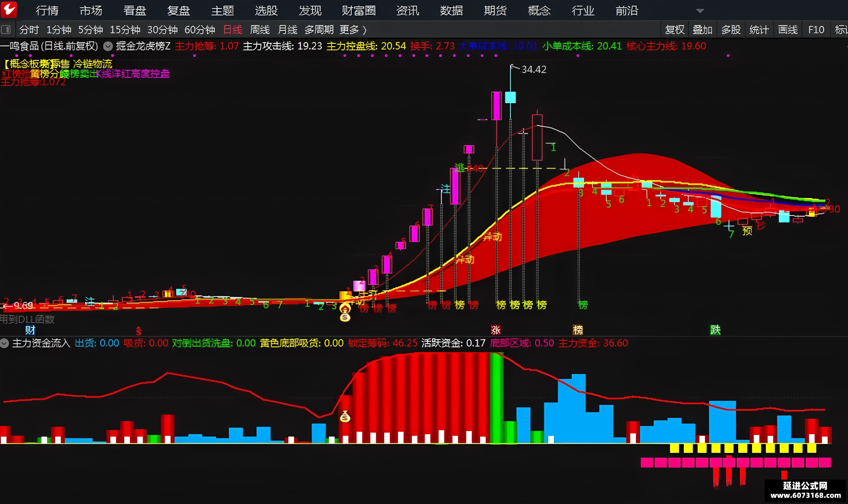
Task: Open the indicator dropdown before 掘金龙虎榜Z
Action: tap(108, 46)
